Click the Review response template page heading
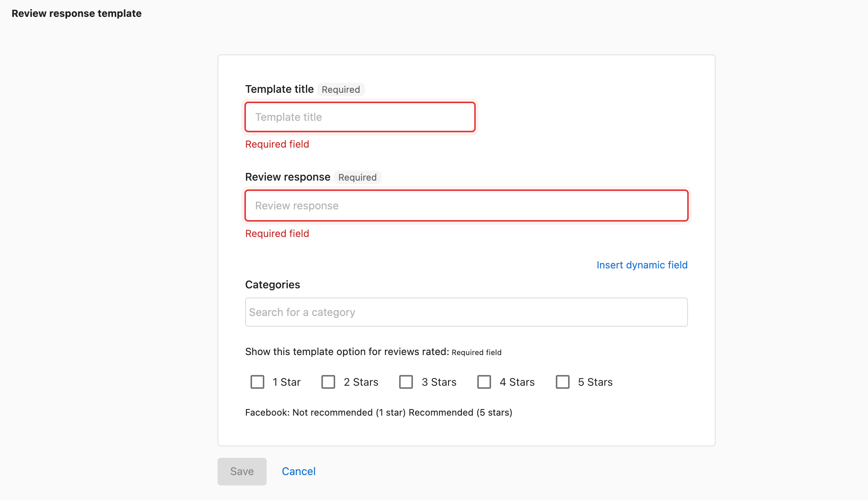868x500 pixels. click(x=77, y=13)
